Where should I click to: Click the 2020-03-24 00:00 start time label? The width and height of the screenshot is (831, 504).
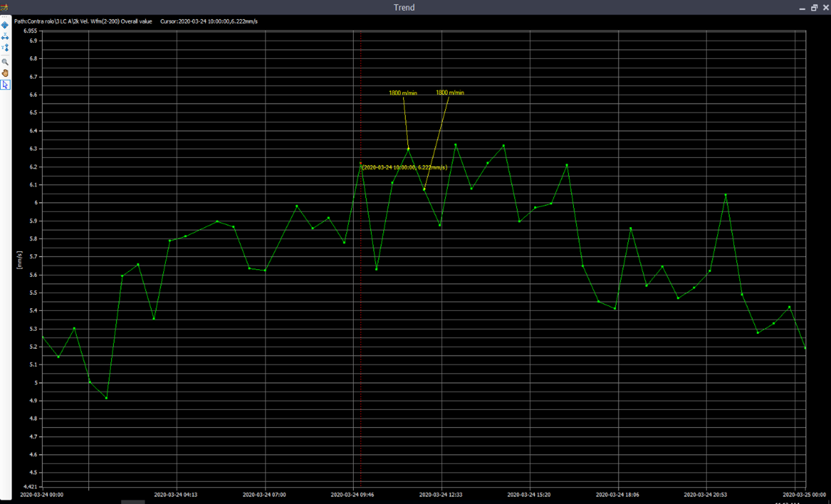42,494
